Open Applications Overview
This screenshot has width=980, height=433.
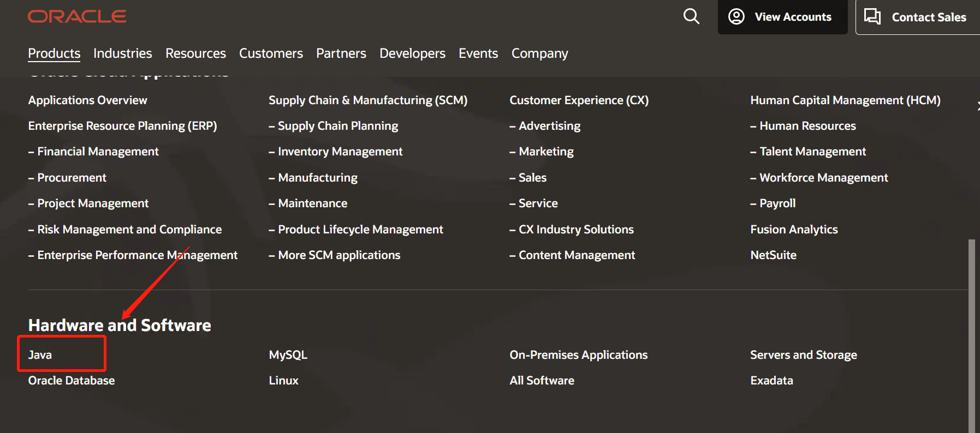(x=87, y=100)
